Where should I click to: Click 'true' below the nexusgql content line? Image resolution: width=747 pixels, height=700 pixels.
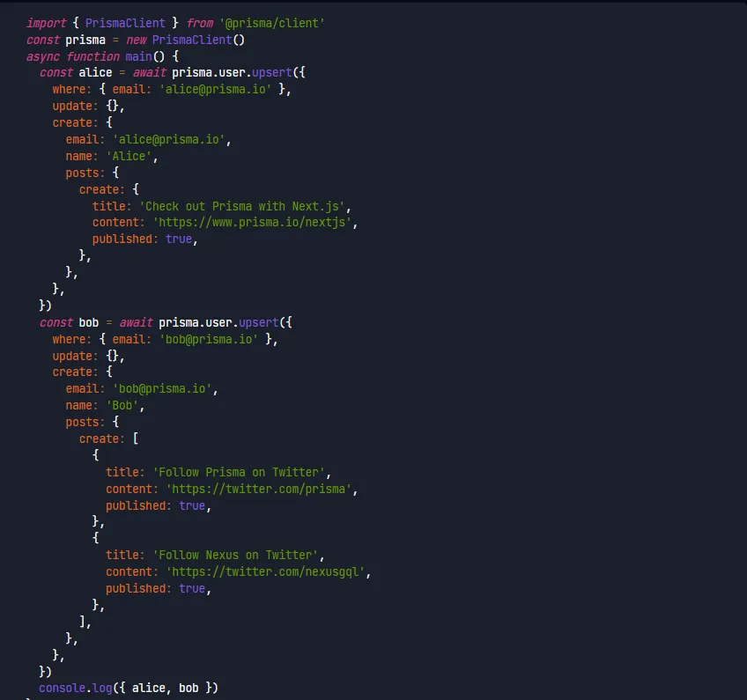point(191,588)
